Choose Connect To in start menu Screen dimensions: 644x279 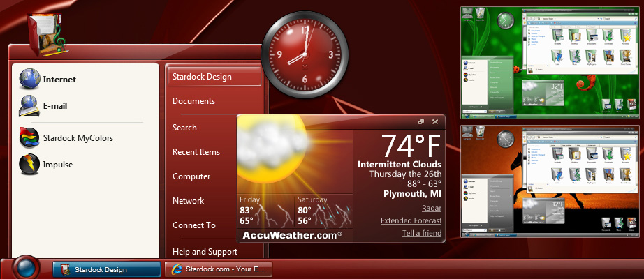[194, 225]
